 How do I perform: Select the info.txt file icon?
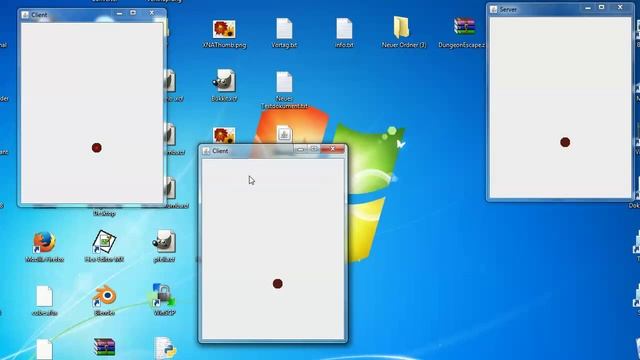click(344, 29)
